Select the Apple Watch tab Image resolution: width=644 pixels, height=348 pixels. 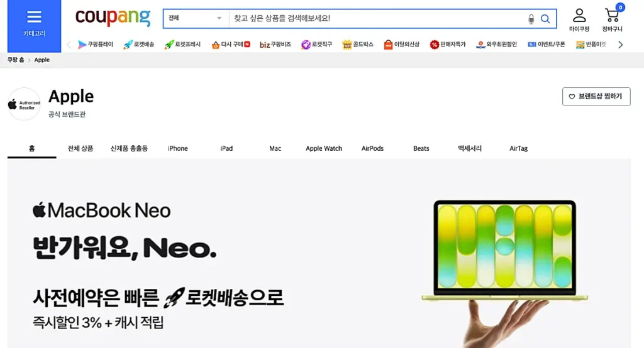pyautogui.click(x=324, y=148)
